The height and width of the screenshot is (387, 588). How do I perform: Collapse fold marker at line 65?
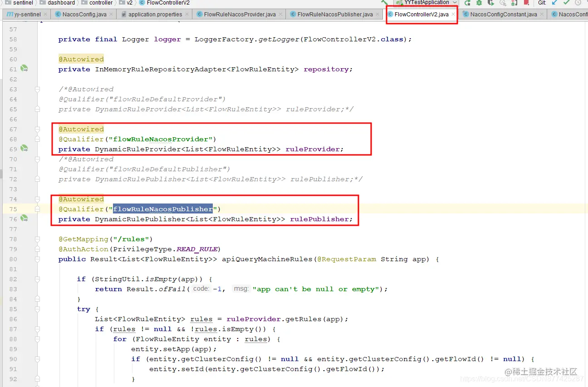(38, 109)
